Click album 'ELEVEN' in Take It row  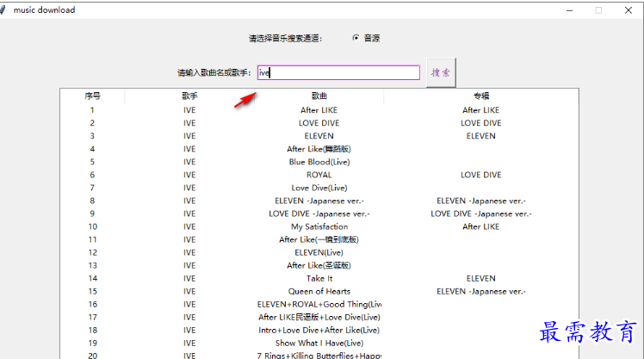coord(481,278)
